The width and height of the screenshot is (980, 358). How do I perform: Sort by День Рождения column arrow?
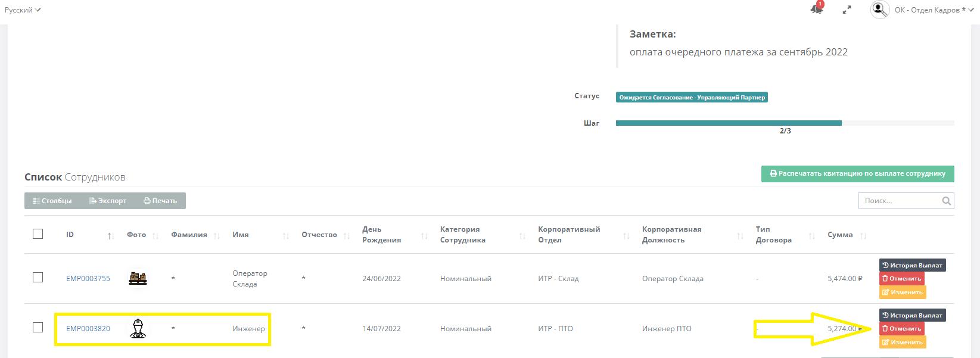pyautogui.click(x=424, y=236)
